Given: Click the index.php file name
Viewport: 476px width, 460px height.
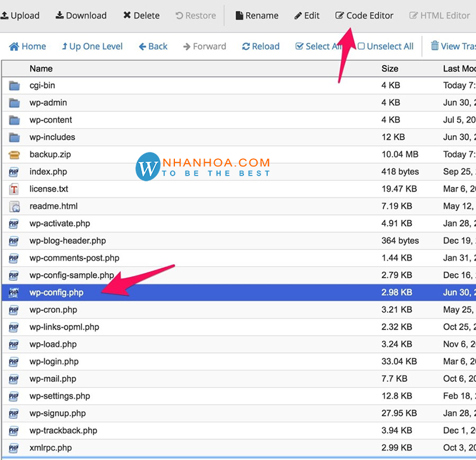Looking at the screenshot, I should 48,172.
